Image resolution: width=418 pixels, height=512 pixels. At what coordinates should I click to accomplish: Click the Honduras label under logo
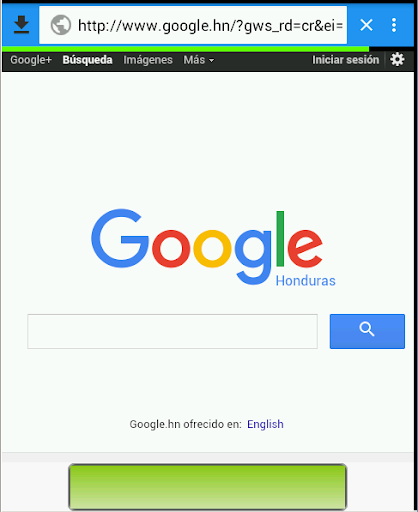[x=305, y=281]
